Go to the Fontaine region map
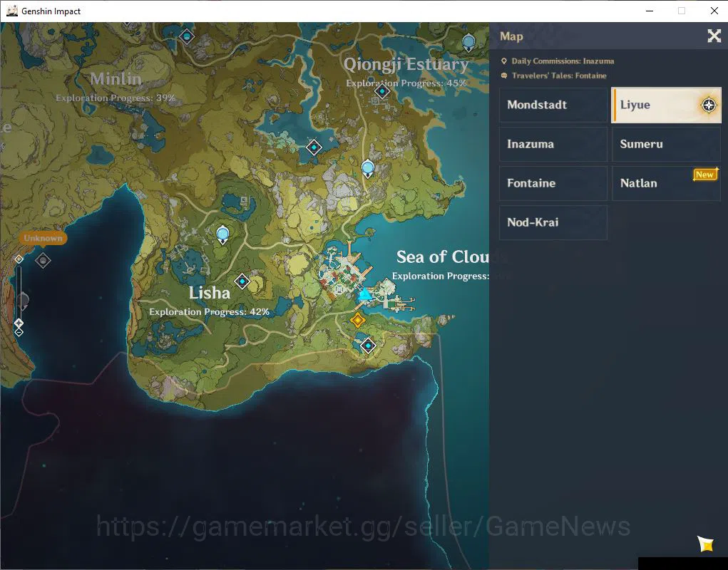This screenshot has height=570, width=728. coord(553,183)
